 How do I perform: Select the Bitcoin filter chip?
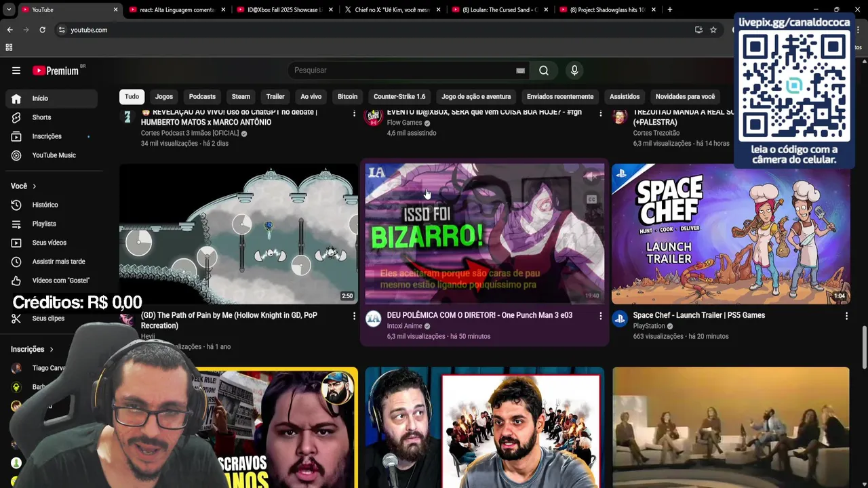[x=347, y=96]
